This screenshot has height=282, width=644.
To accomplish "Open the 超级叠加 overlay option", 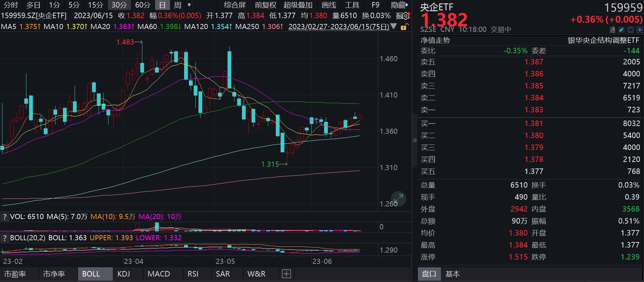I will tap(298, 5).
